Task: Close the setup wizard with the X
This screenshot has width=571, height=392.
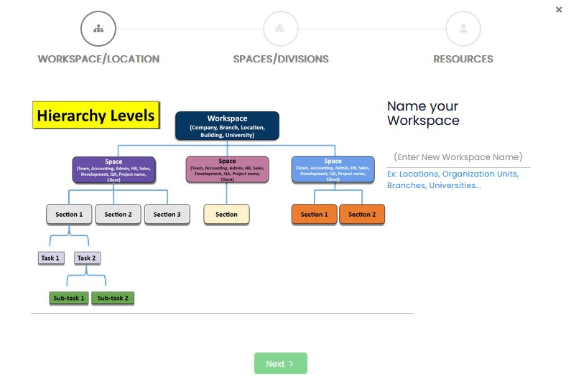Action: click(559, 10)
